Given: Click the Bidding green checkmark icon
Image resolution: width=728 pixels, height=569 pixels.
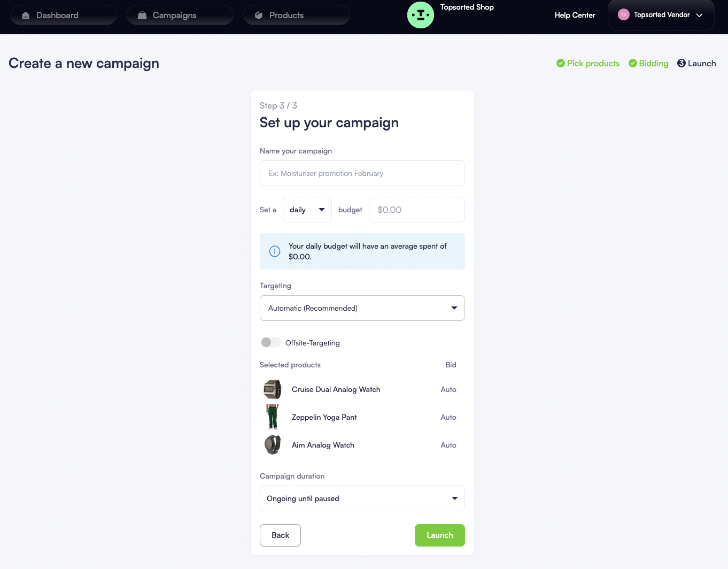Looking at the screenshot, I should click(633, 63).
